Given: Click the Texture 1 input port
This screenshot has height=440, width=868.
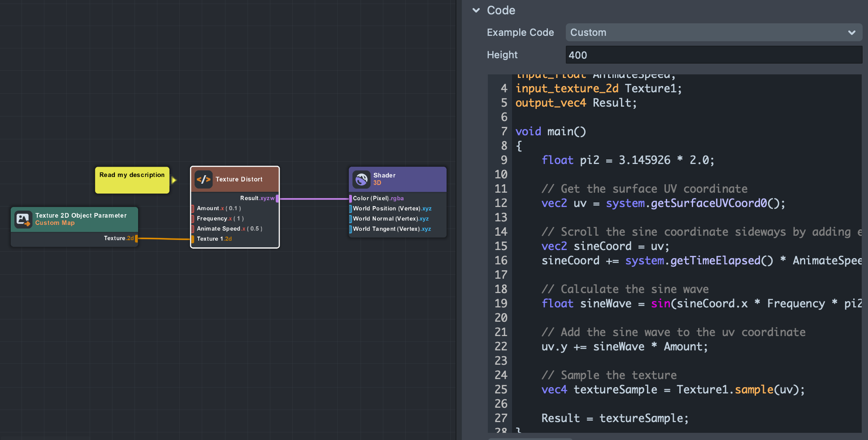Looking at the screenshot, I should click(x=193, y=239).
